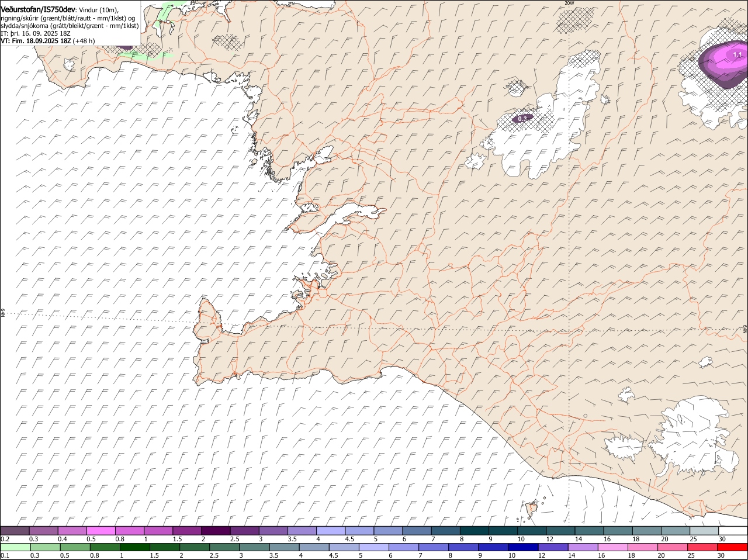The height and width of the screenshot is (560, 748).
Task: Click upper legend dark purple swatch between 2 and 2.5
Action: click(216, 531)
